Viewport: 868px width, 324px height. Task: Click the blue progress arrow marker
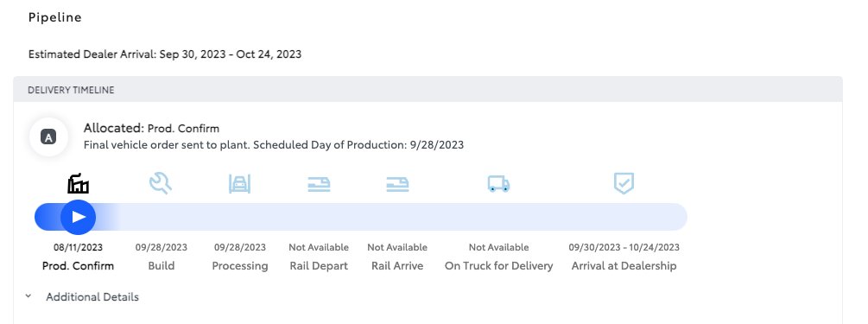[78, 217]
